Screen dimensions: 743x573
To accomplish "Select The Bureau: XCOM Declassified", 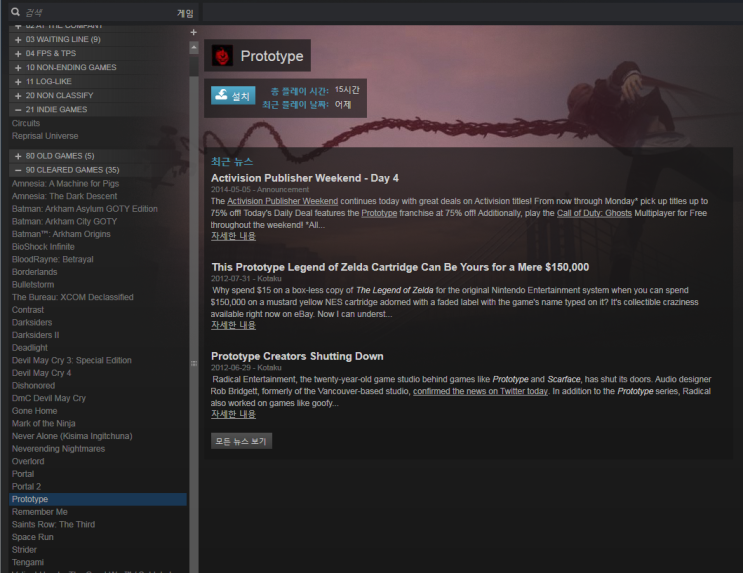I will 72,297.
